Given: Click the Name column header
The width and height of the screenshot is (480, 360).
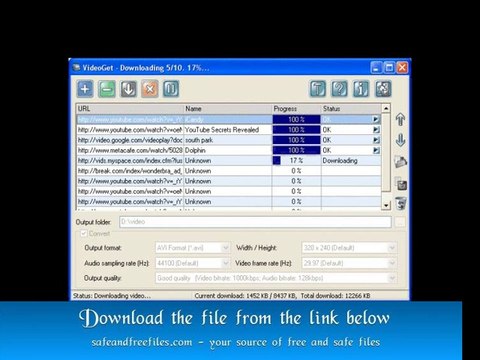Looking at the screenshot, I should click(x=228, y=109).
